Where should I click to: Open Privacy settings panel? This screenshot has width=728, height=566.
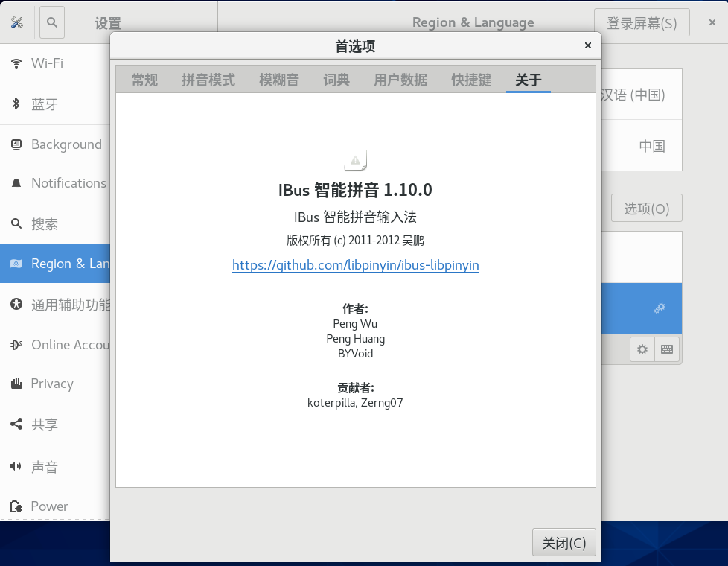[55, 384]
